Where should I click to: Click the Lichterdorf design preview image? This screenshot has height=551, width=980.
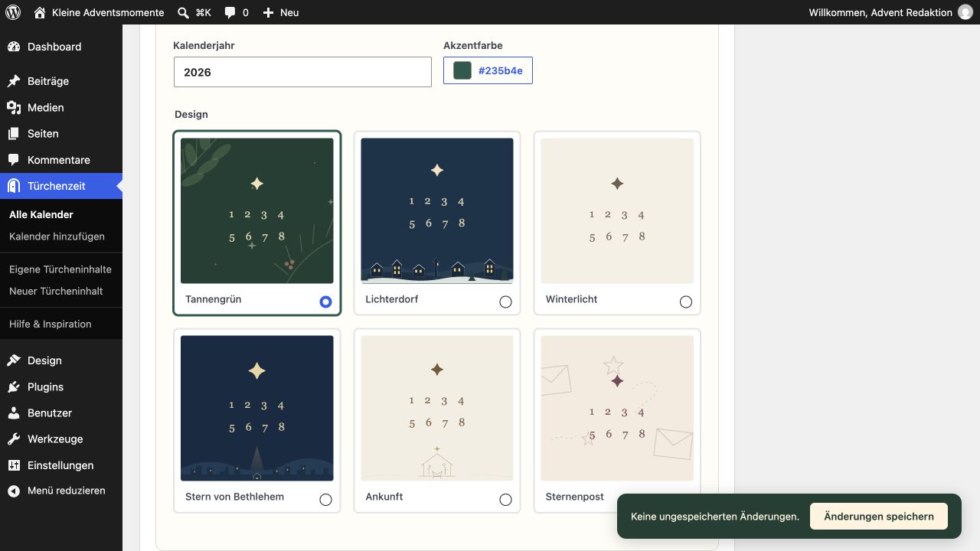(x=437, y=211)
